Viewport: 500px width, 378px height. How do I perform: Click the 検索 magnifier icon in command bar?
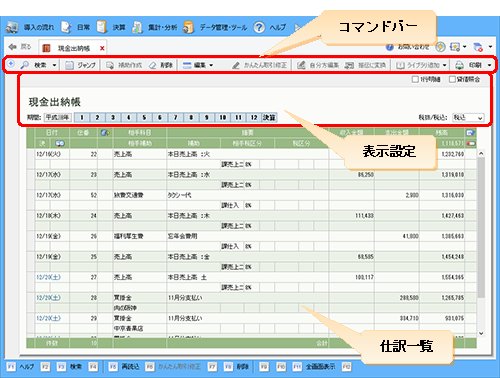[x=25, y=65]
